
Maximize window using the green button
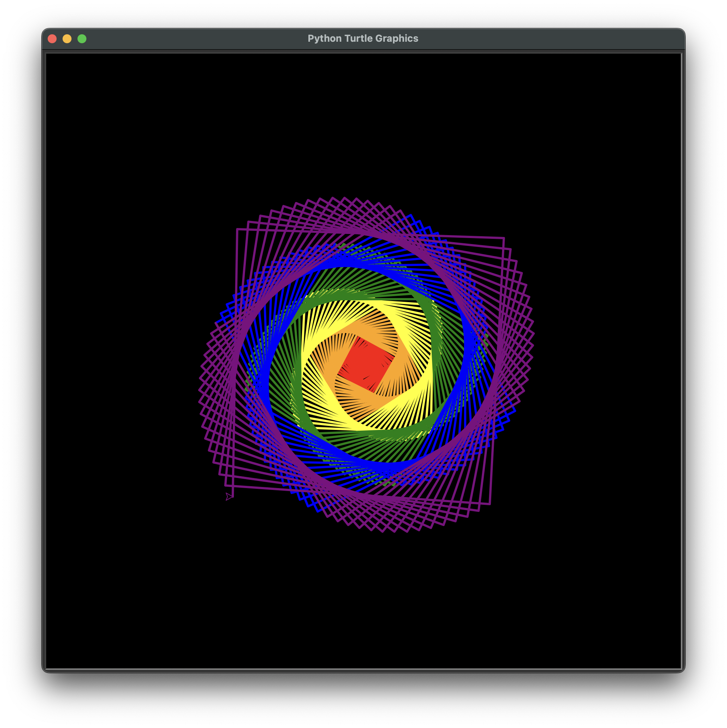[82, 39]
